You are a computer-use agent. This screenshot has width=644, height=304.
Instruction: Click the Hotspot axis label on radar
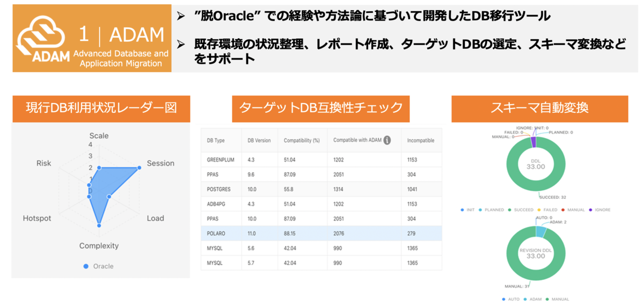37,218
